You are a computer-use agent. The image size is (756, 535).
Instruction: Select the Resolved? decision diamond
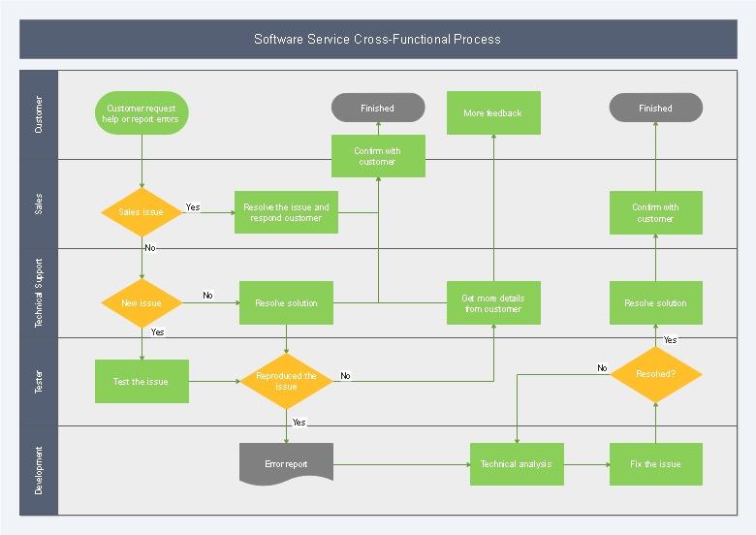[x=655, y=374]
